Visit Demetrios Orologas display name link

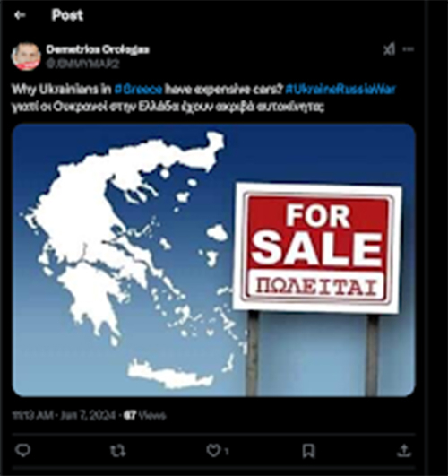(x=98, y=49)
